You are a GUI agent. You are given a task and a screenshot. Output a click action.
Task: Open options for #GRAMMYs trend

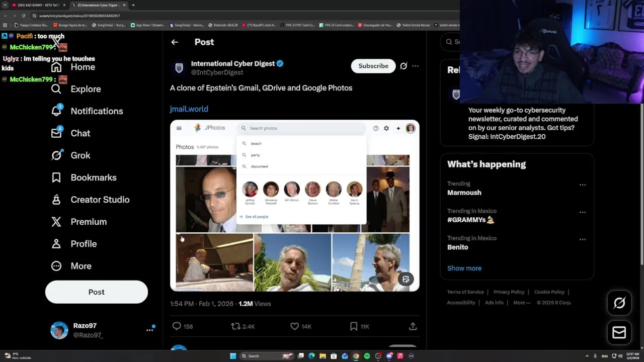[583, 212]
